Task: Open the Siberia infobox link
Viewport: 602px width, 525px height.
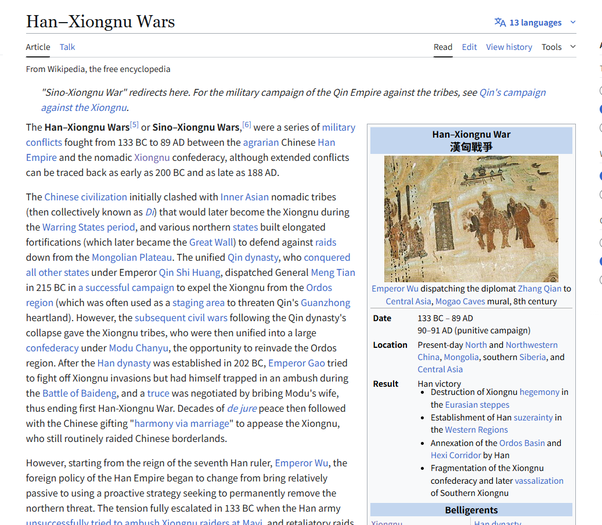Action: (x=532, y=357)
